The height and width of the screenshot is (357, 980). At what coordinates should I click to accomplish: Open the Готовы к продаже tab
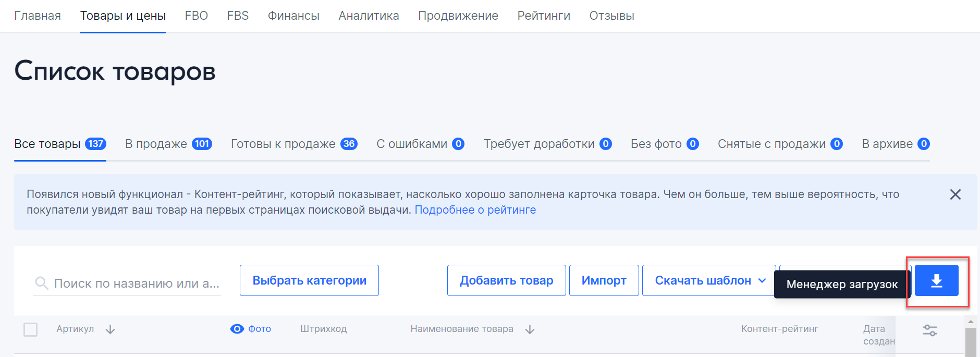coord(293,144)
